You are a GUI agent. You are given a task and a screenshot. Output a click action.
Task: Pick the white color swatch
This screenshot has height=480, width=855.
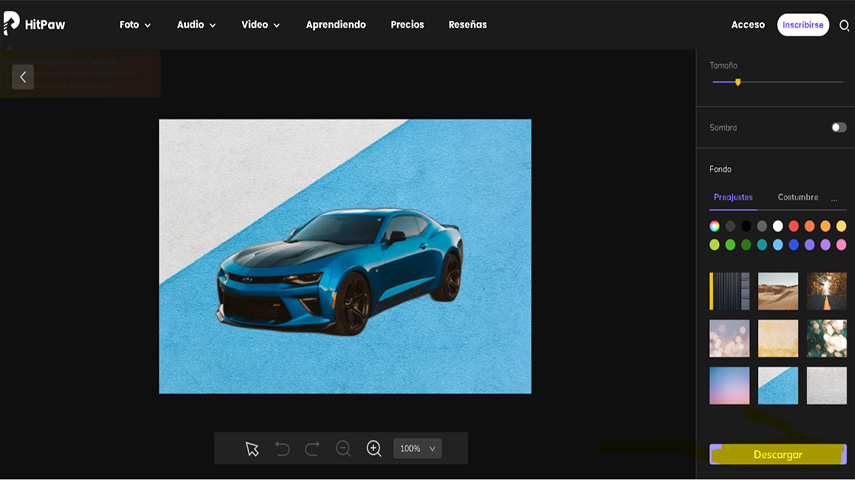click(778, 226)
